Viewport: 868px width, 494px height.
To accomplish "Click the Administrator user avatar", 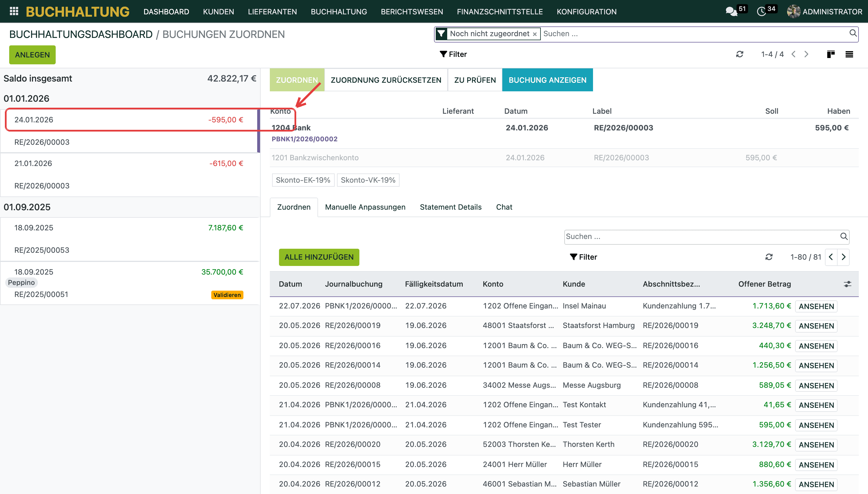I will click(x=793, y=11).
